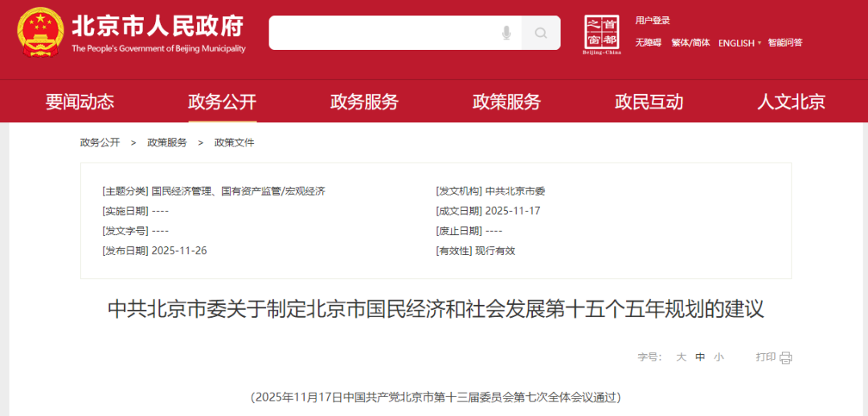This screenshot has width=868, height=416.
Task: Open the 政策服务 navigation menu
Action: pos(506,102)
